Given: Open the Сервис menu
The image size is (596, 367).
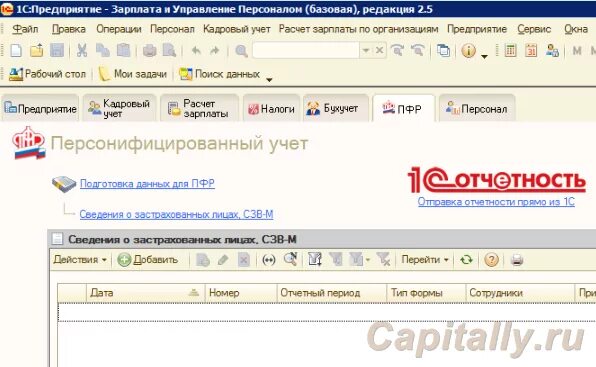Looking at the screenshot, I should (534, 29).
